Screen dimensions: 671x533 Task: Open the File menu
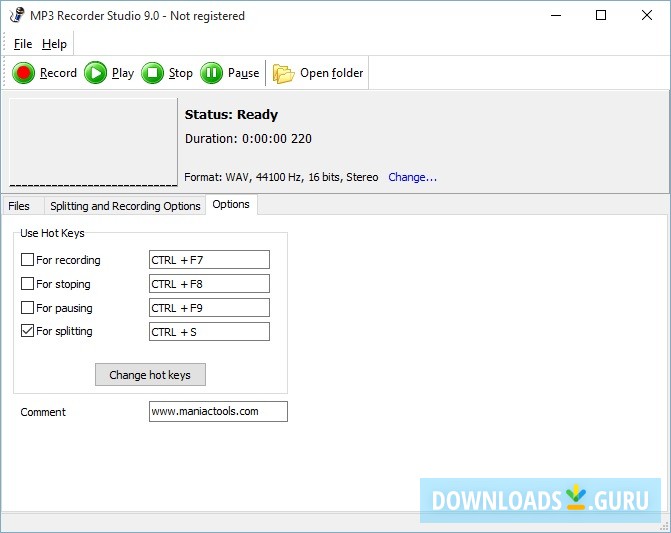pos(23,44)
